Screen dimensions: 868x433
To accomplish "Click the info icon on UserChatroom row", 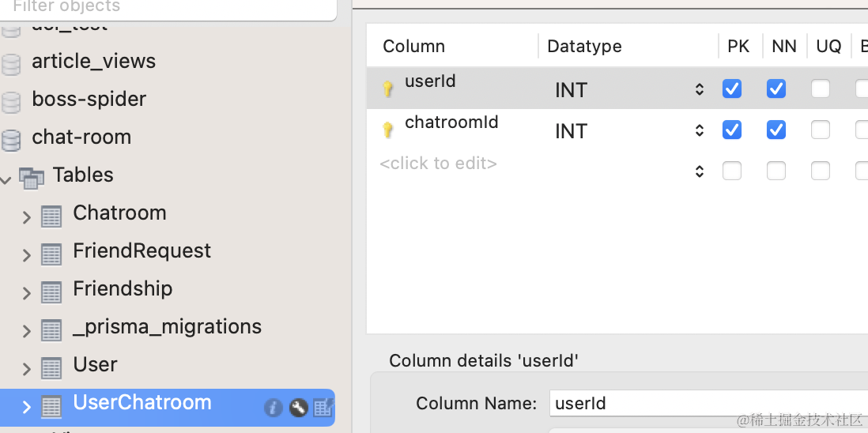I will point(274,408).
